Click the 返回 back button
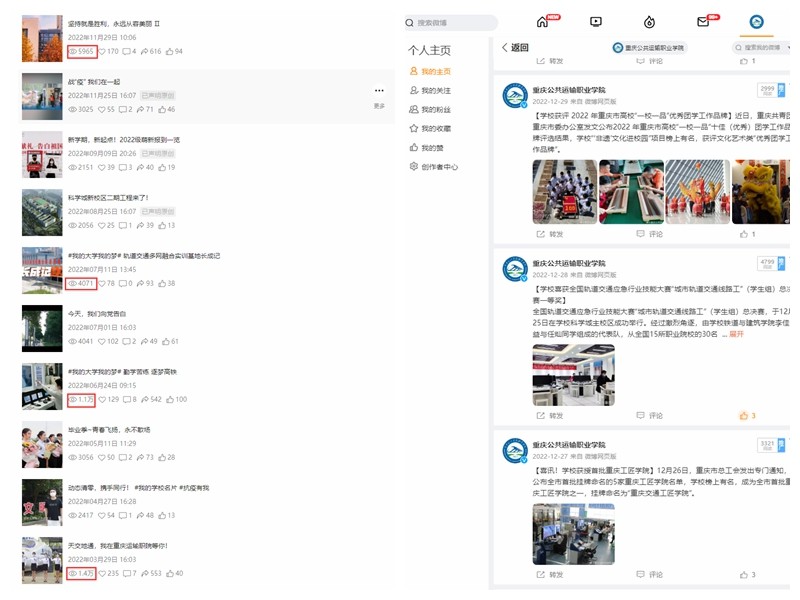The height and width of the screenshot is (600, 800). coord(515,47)
